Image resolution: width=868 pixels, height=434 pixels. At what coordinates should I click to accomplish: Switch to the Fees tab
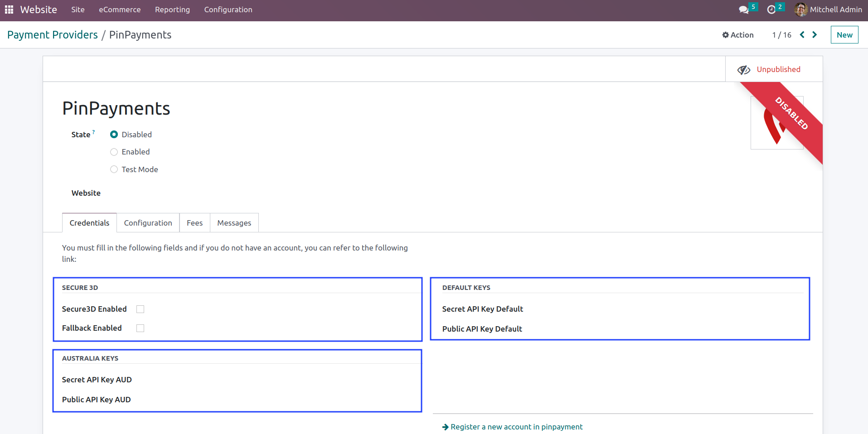194,223
